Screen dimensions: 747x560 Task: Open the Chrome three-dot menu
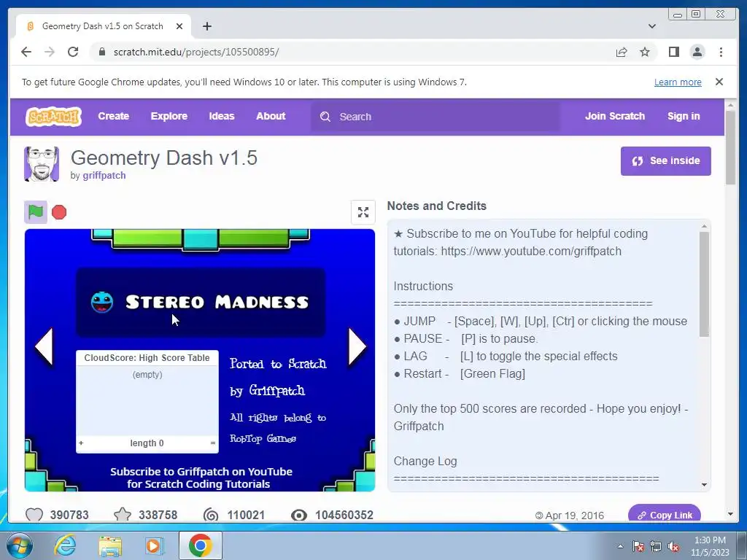(x=721, y=52)
